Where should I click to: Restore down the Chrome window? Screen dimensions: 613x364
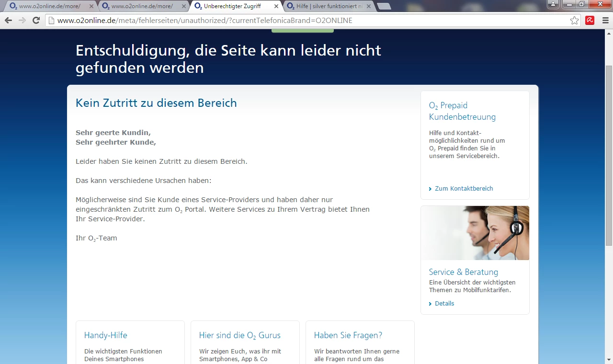coord(581,4)
